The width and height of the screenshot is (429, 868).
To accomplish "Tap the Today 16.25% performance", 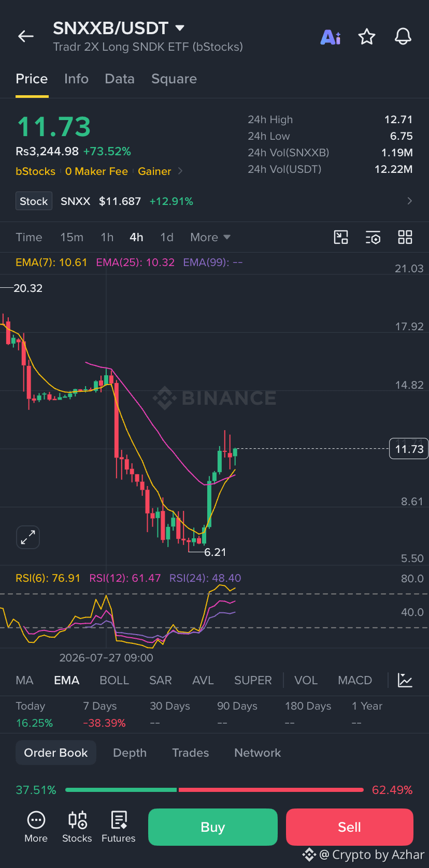I will pos(34,714).
